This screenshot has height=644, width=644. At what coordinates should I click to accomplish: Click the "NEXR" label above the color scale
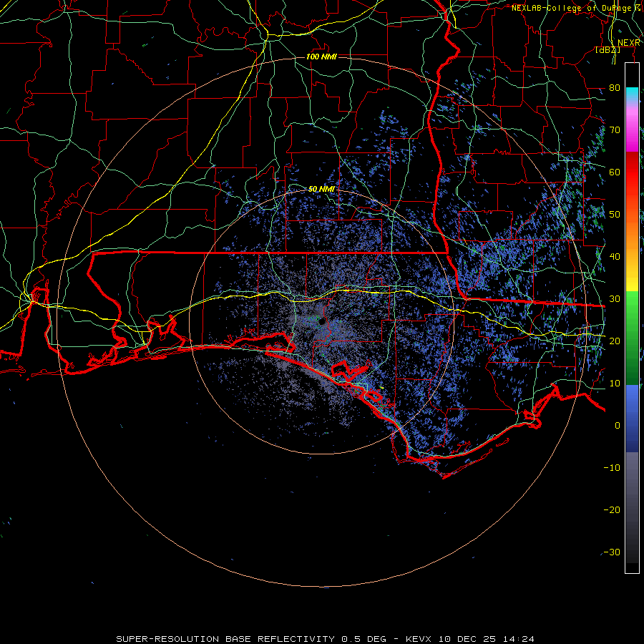click(629, 43)
